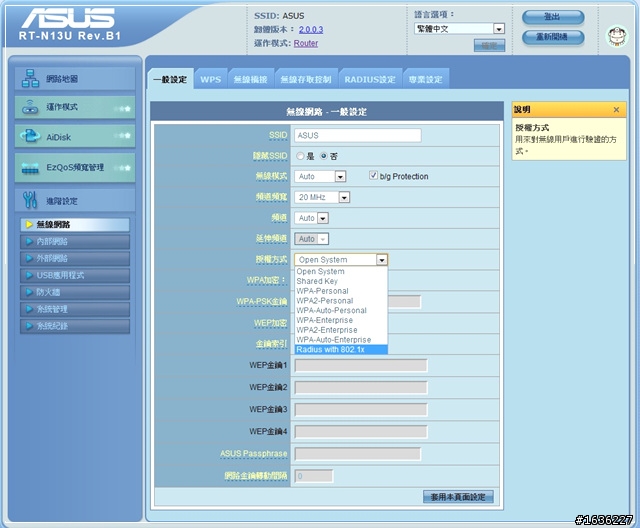This screenshot has width=640, height=528.
Task: Switch to the 一般設定 tab
Action: coord(170,79)
